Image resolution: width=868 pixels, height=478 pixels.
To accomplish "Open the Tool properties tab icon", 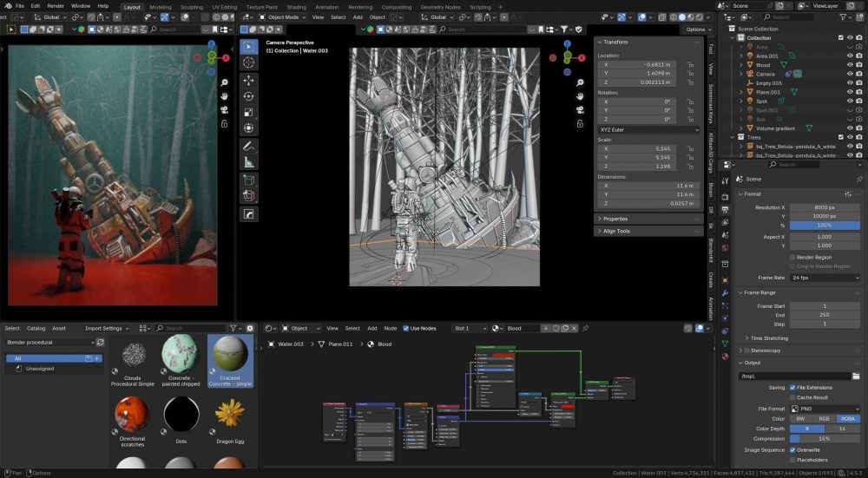I will pyautogui.click(x=725, y=181).
